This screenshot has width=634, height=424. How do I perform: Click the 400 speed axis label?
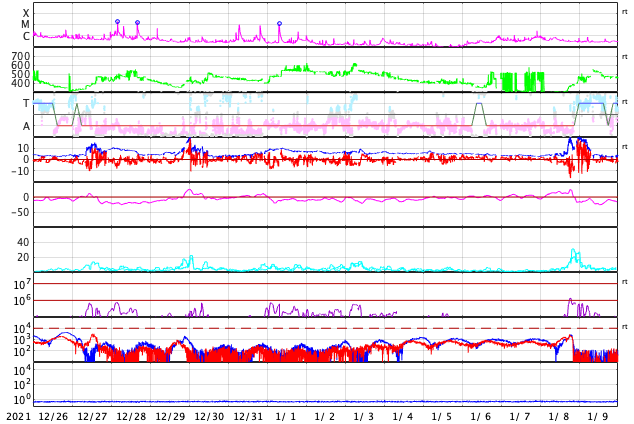(21, 83)
